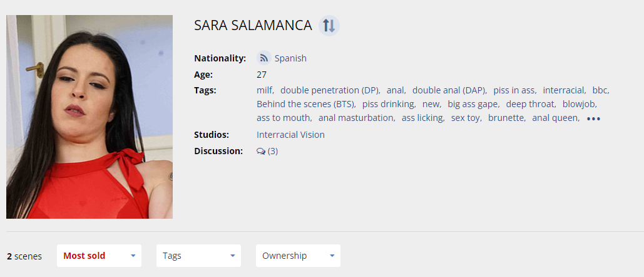
Task: Select the "new" tag
Action: point(431,104)
